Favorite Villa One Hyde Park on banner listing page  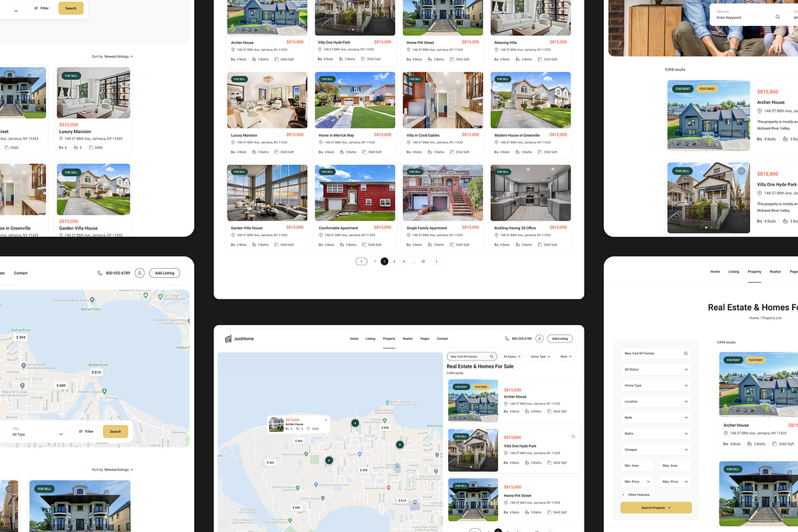coord(741,171)
